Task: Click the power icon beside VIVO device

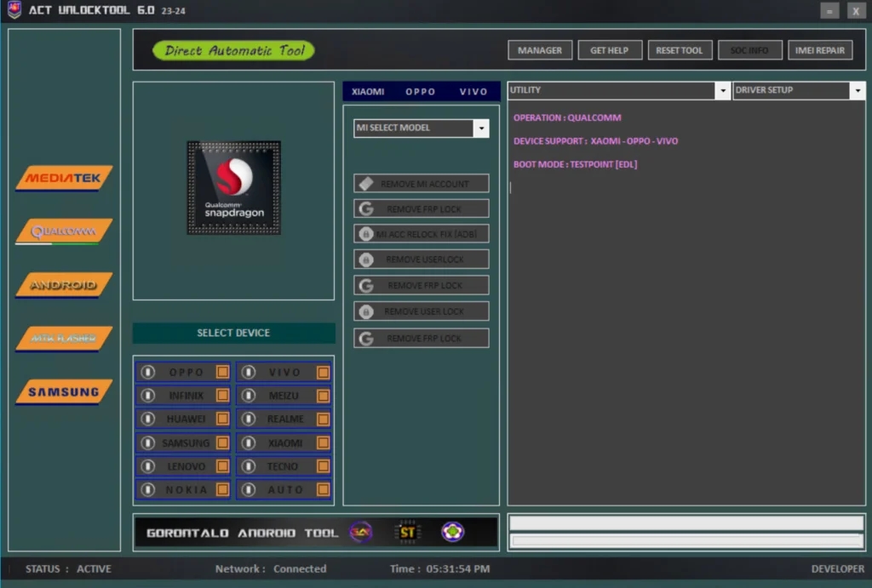Action: point(249,372)
